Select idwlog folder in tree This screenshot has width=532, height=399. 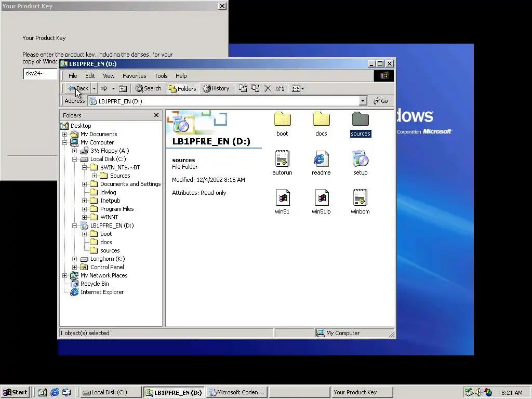(x=108, y=192)
